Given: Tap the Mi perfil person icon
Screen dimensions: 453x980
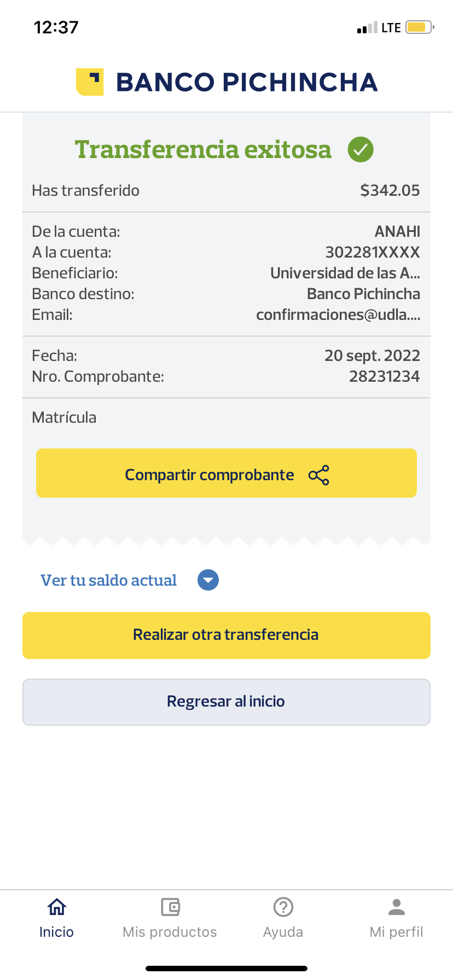Looking at the screenshot, I should 396,907.
